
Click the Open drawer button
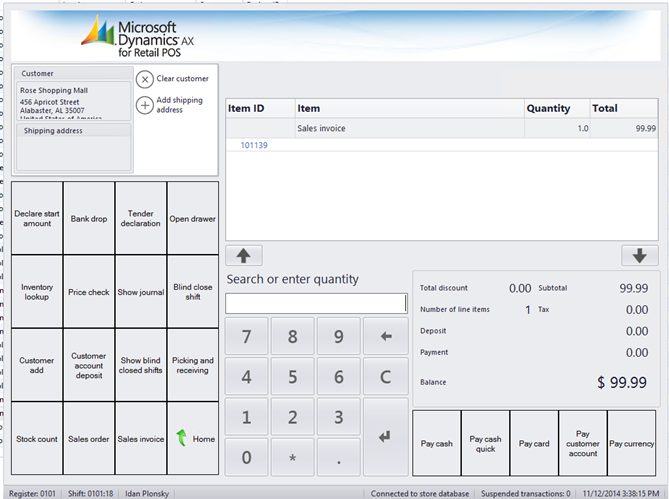[193, 218]
